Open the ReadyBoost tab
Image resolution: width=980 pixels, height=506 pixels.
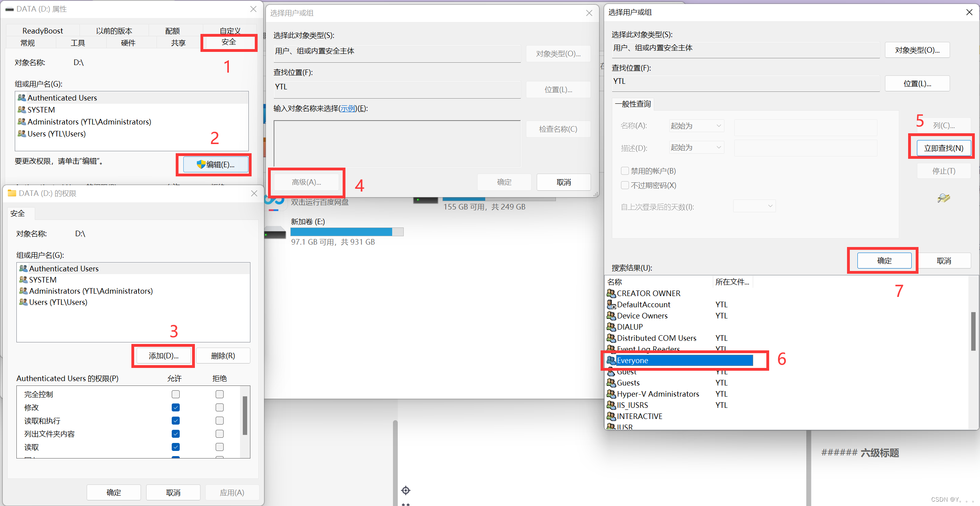(x=43, y=31)
